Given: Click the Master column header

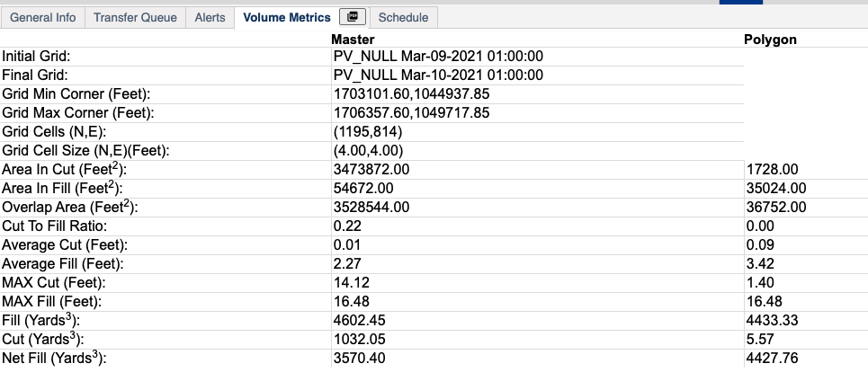Looking at the screenshot, I should [353, 40].
